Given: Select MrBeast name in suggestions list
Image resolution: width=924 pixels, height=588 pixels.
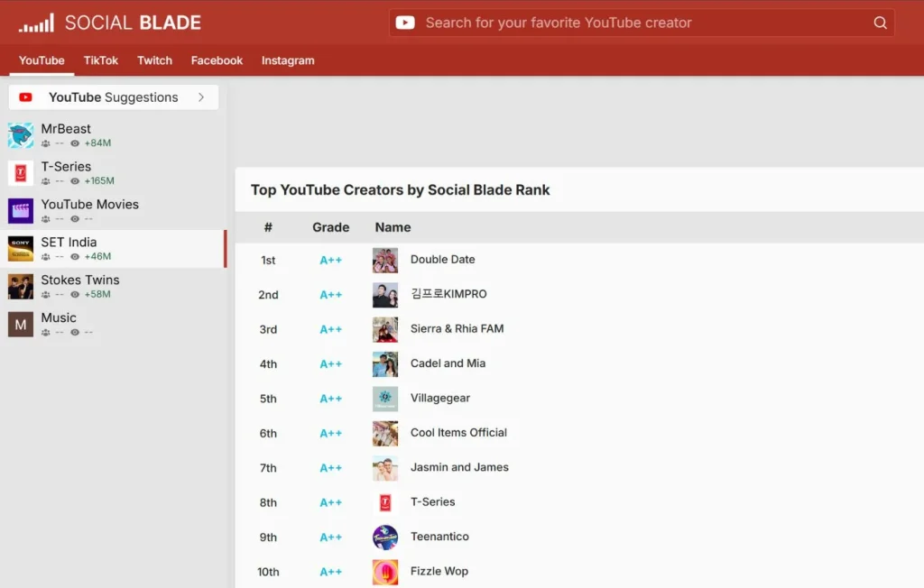Looking at the screenshot, I should [66, 129].
